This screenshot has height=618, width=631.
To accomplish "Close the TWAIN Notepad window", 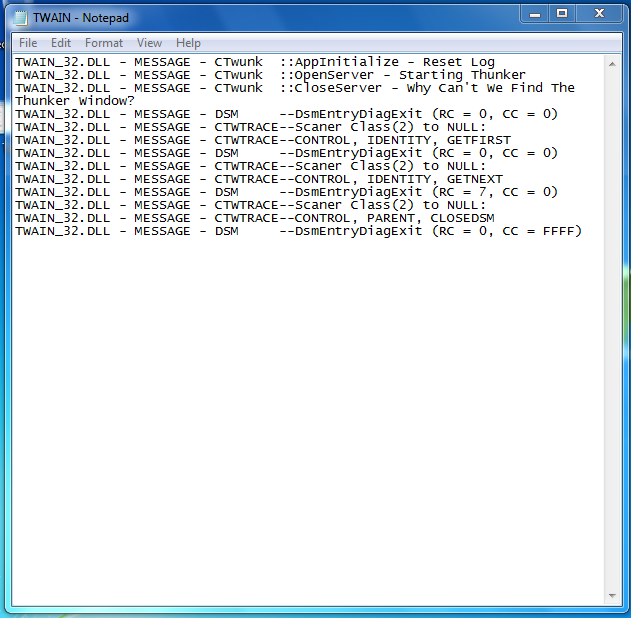I will (599, 14).
